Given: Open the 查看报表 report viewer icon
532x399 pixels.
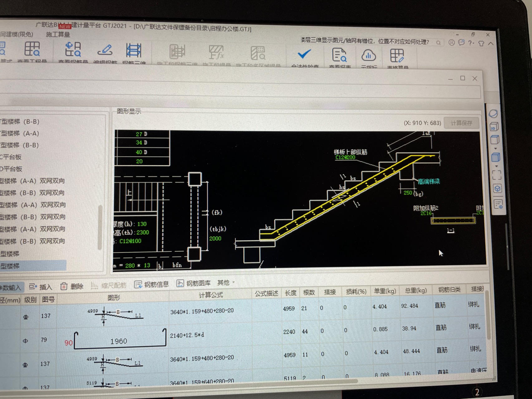Looking at the screenshot, I should coord(339,55).
